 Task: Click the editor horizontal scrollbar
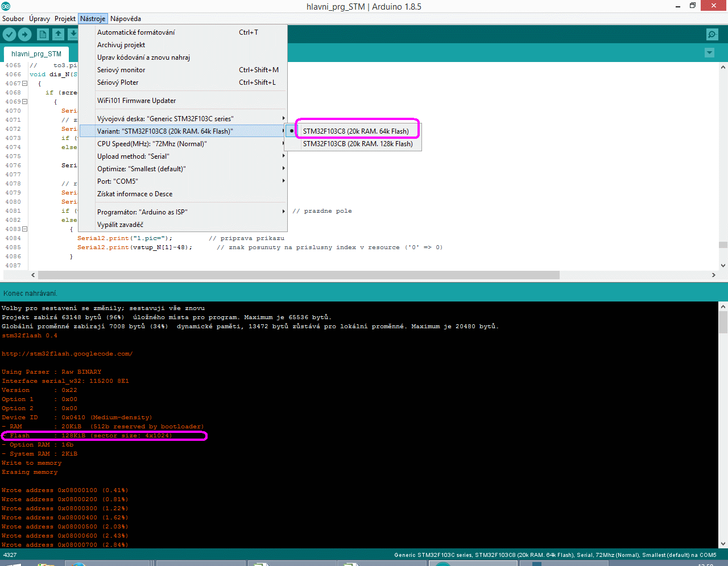(296, 275)
